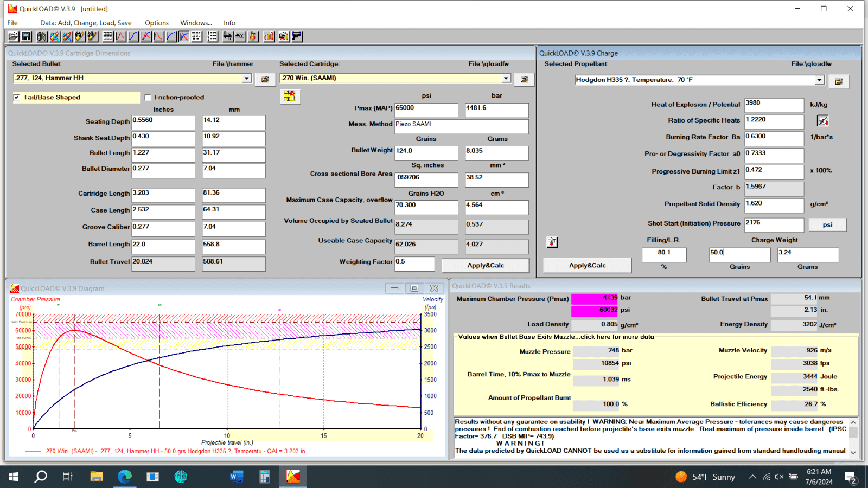Expand Selected Bullet dropdown

coord(246,78)
